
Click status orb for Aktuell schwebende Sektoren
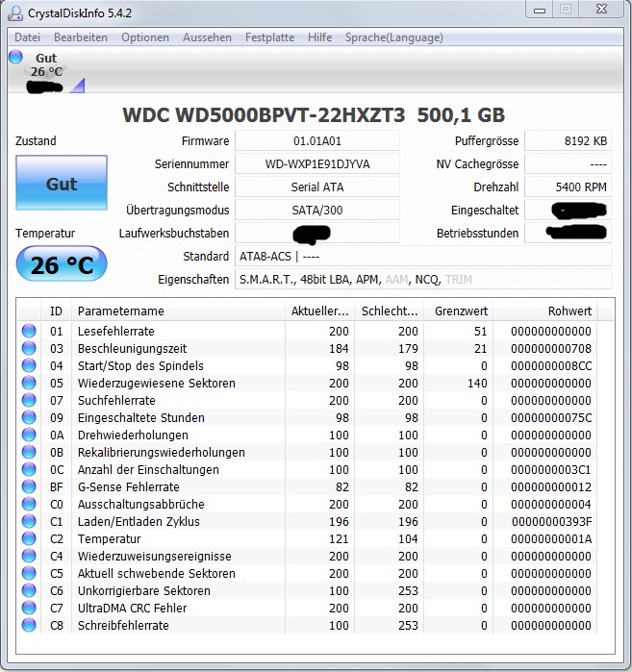coord(29,573)
